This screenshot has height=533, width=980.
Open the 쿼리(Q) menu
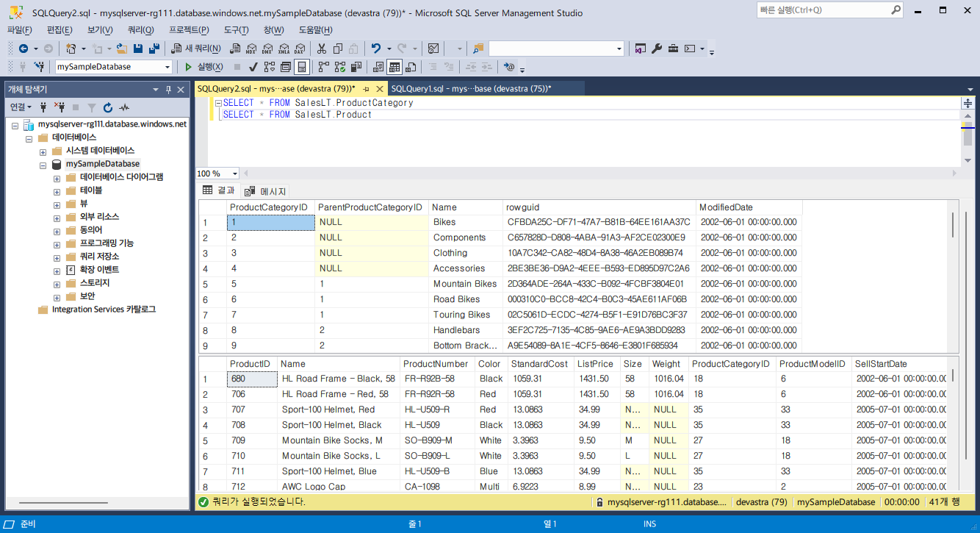[x=140, y=29]
